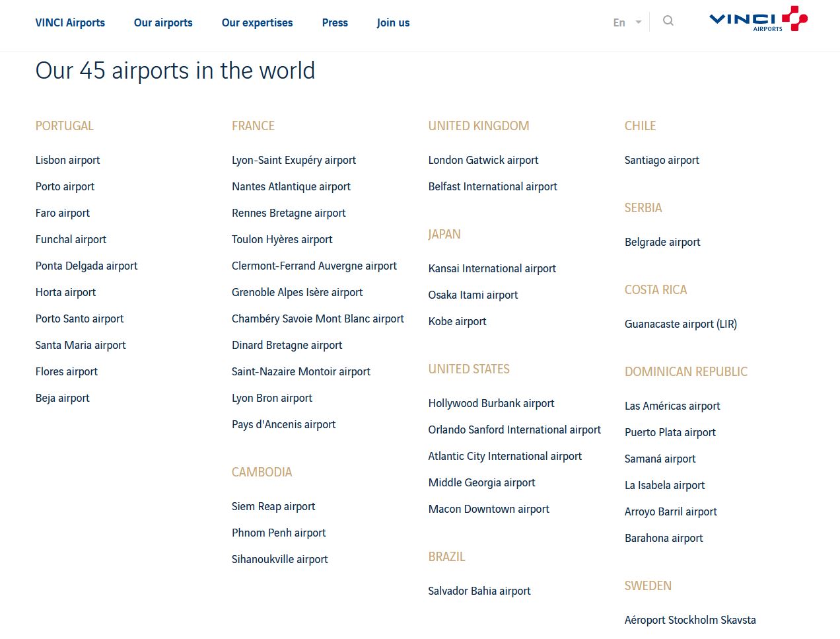Open Phnom Penh airport link

click(x=279, y=533)
